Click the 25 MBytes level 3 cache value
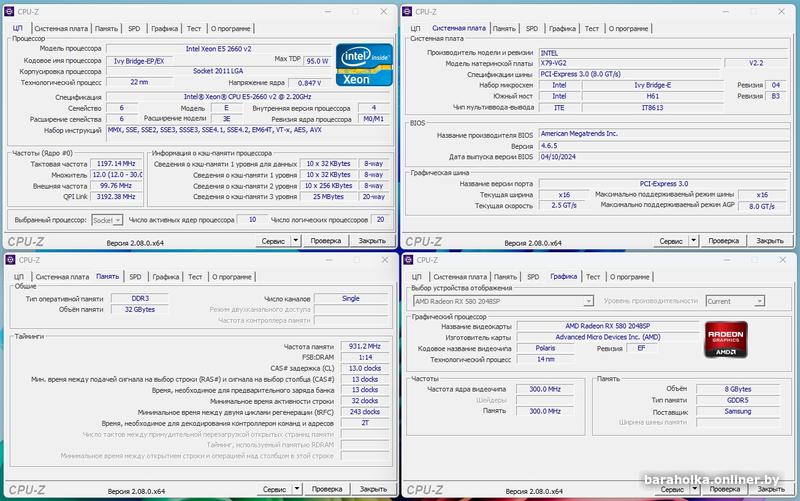 click(x=328, y=196)
